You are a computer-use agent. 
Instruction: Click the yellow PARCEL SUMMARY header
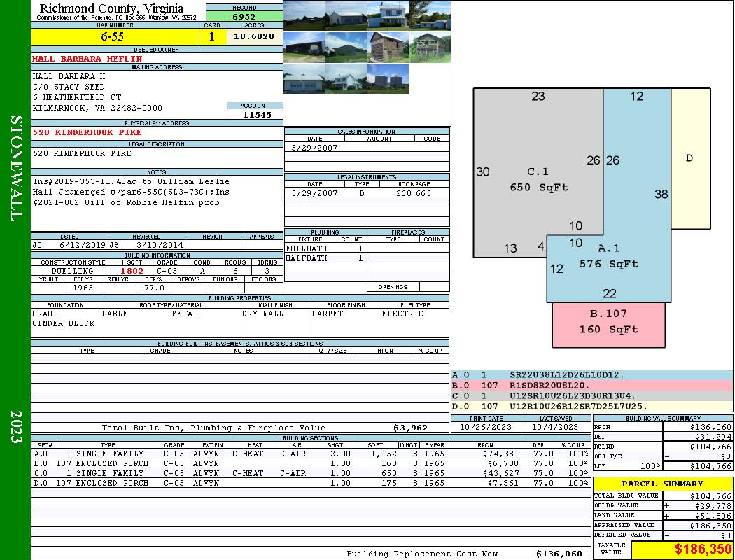[x=663, y=484]
